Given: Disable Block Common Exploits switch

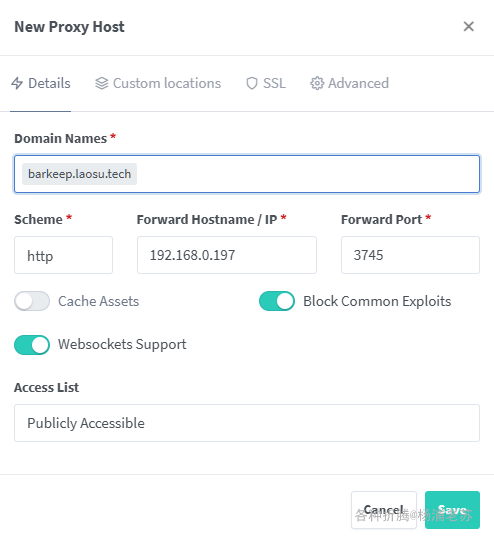Looking at the screenshot, I should pyautogui.click(x=277, y=301).
